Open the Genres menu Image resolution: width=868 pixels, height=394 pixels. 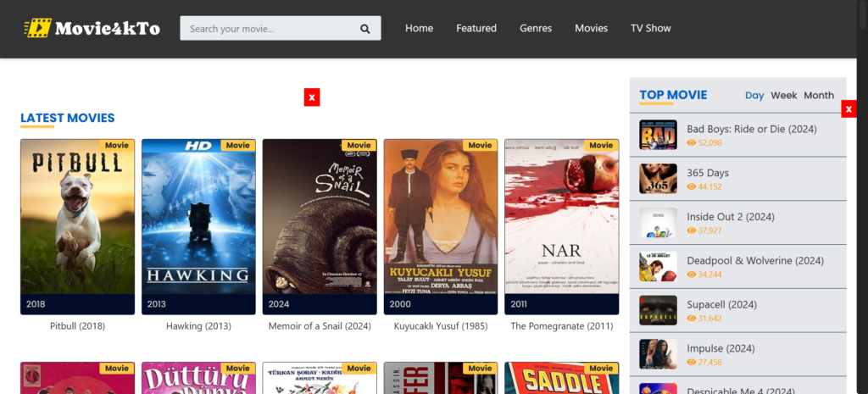(x=536, y=28)
